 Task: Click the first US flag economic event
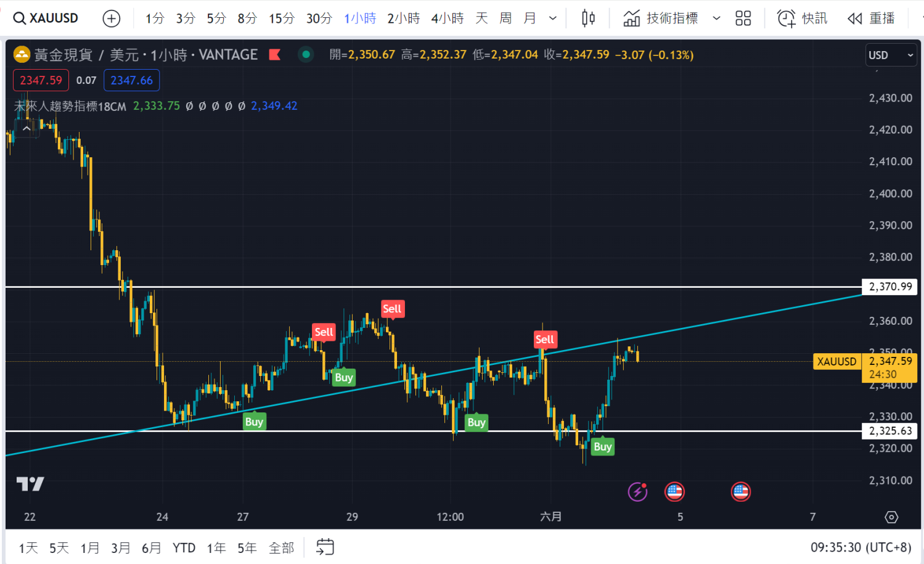[675, 492]
